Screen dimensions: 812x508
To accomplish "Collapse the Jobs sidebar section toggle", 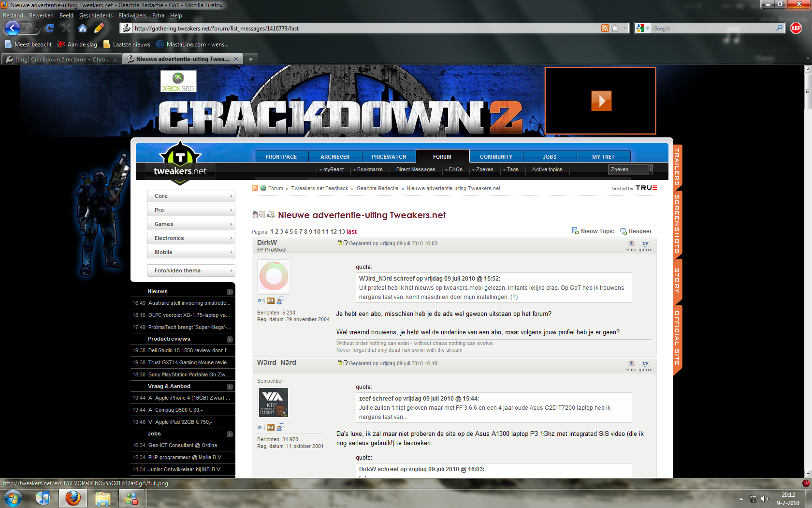I will pyautogui.click(x=230, y=434).
